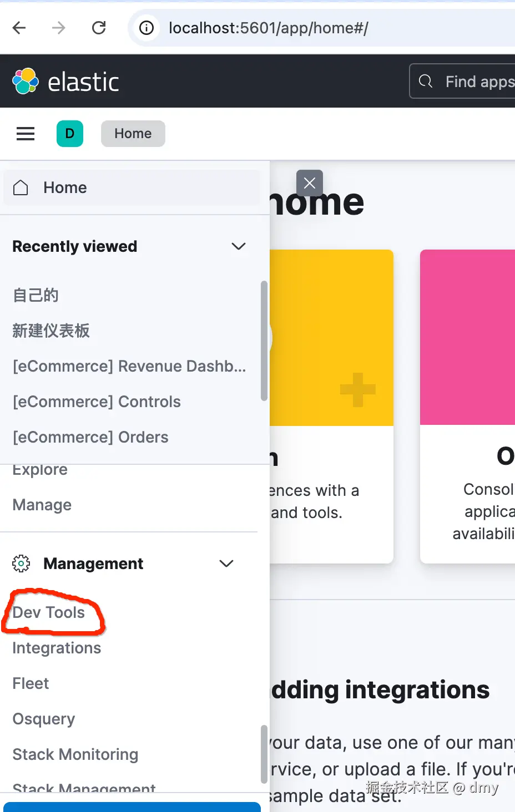Go back with the browser back arrow

click(x=19, y=28)
